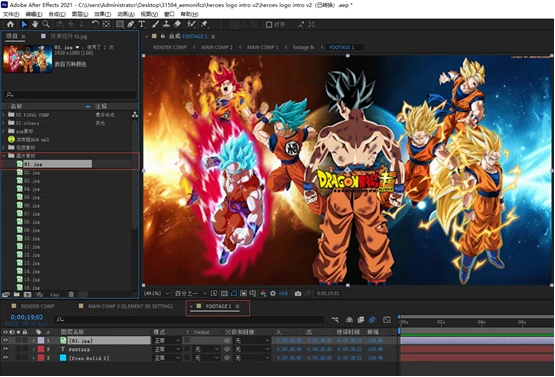The width and height of the screenshot is (555, 377).
Task: Select the BGM mp3 audio item
Action: pyautogui.click(x=29, y=139)
